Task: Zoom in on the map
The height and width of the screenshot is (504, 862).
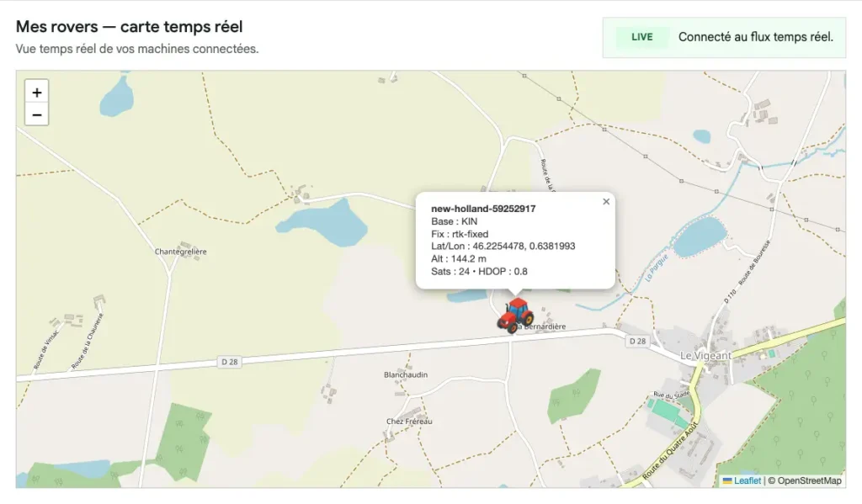Action: click(37, 93)
